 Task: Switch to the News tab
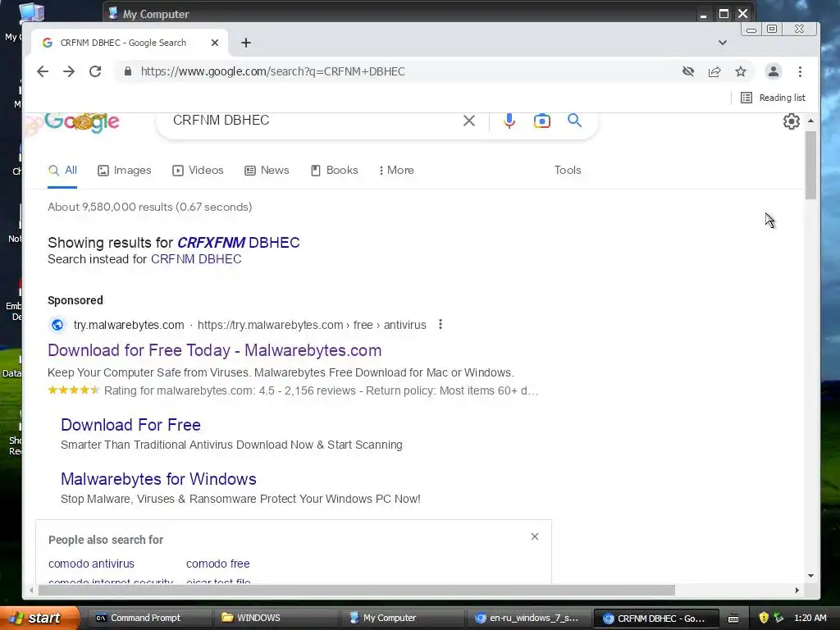(x=267, y=171)
